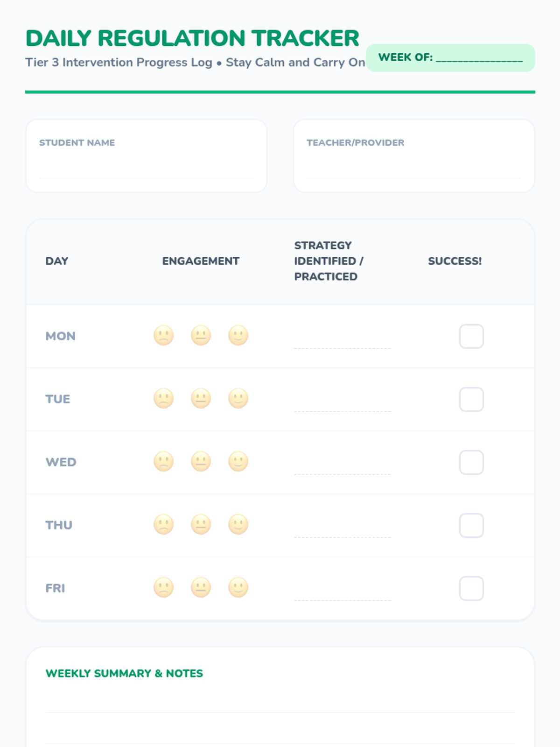The height and width of the screenshot is (747, 560).
Task: Tick the Tuesday Success checkbox
Action: [471, 399]
